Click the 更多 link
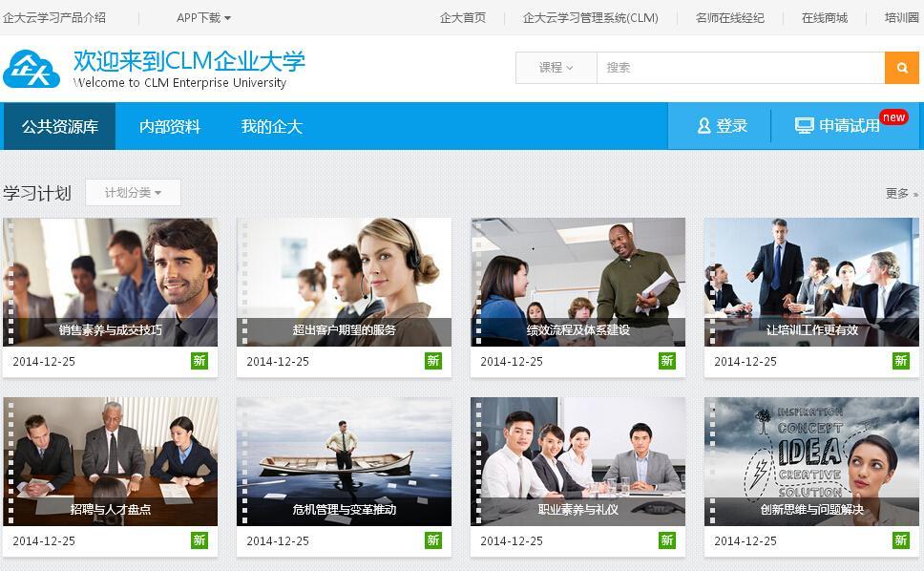 coord(902,193)
